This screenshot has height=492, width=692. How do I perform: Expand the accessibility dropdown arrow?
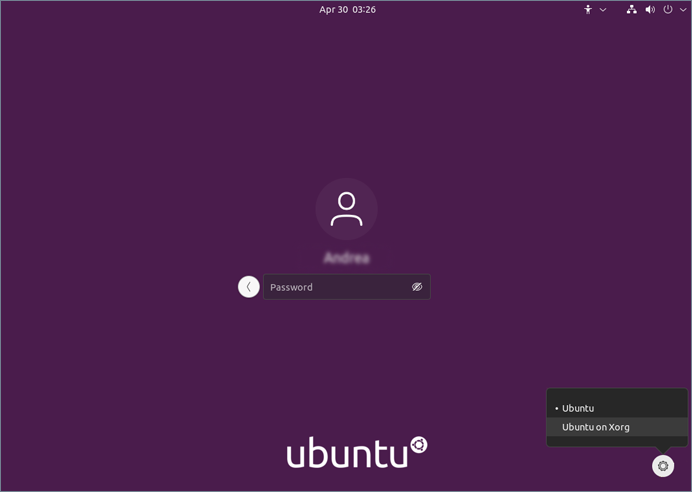[603, 9]
